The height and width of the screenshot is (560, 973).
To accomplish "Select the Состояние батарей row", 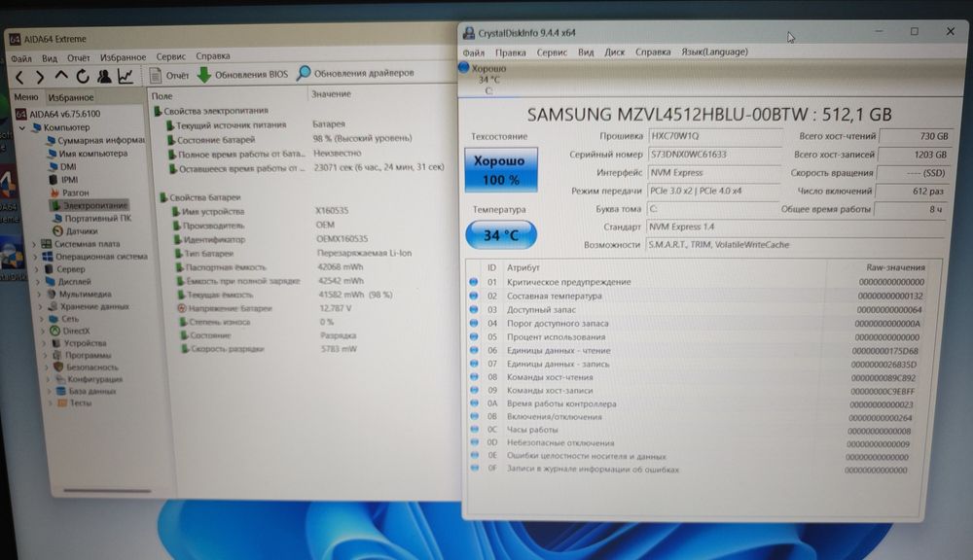I will (290, 139).
